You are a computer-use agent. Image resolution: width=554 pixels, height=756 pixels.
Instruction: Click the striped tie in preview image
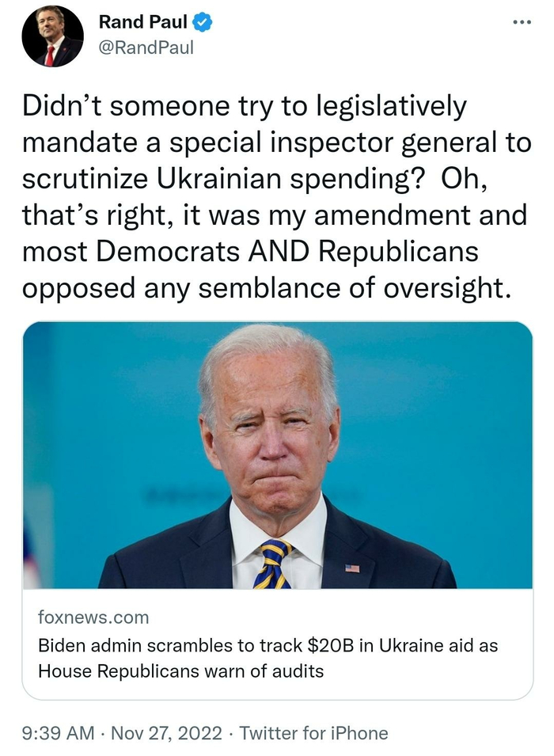click(x=273, y=564)
